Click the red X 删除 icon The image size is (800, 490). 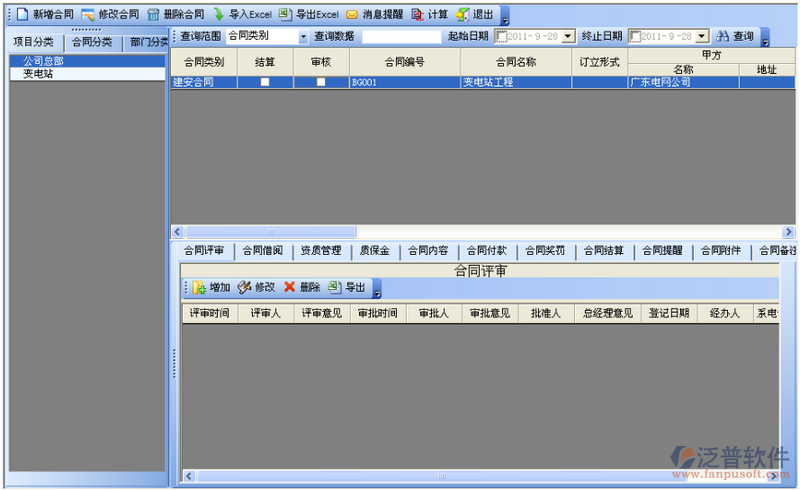click(289, 287)
